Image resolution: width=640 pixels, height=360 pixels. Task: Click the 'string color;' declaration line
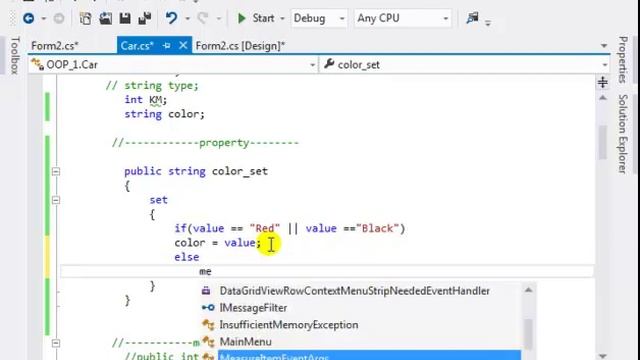pos(164,114)
